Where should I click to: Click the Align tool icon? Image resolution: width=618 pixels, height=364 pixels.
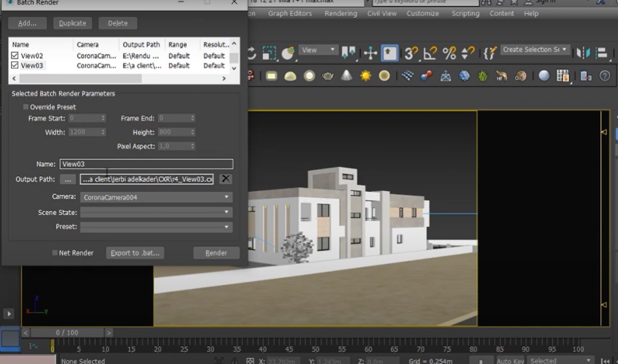coord(602,53)
